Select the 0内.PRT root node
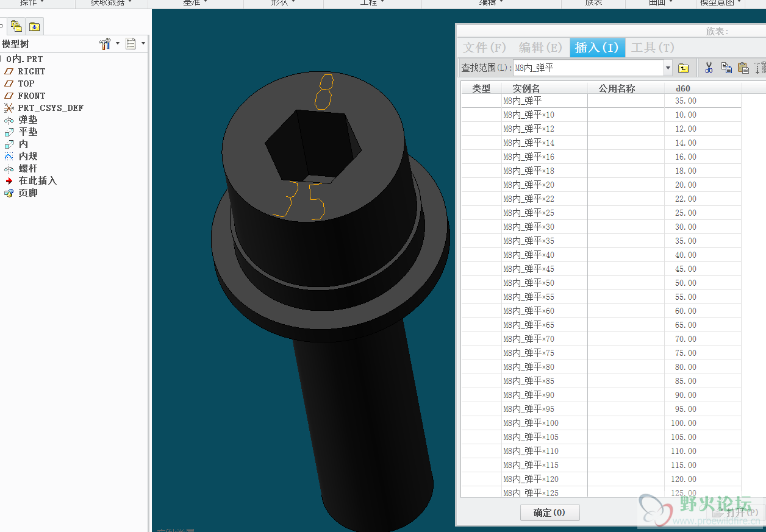The height and width of the screenshot is (532, 766). tap(24, 59)
